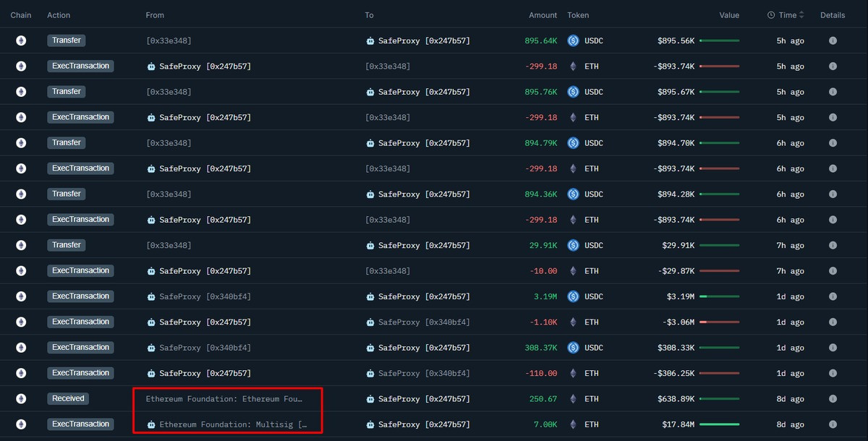The image size is (868, 441).
Task: Click USDC token icon in 895.76K row
Action: [x=574, y=92]
